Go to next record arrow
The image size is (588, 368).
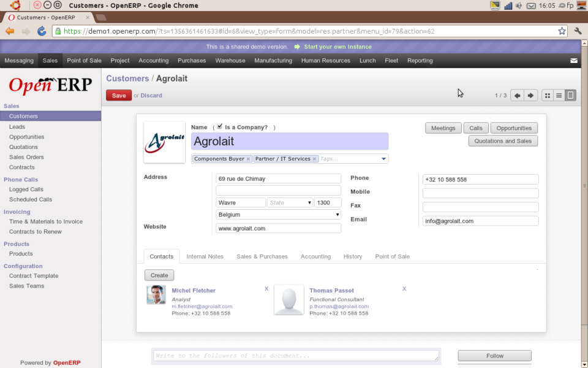coord(530,96)
